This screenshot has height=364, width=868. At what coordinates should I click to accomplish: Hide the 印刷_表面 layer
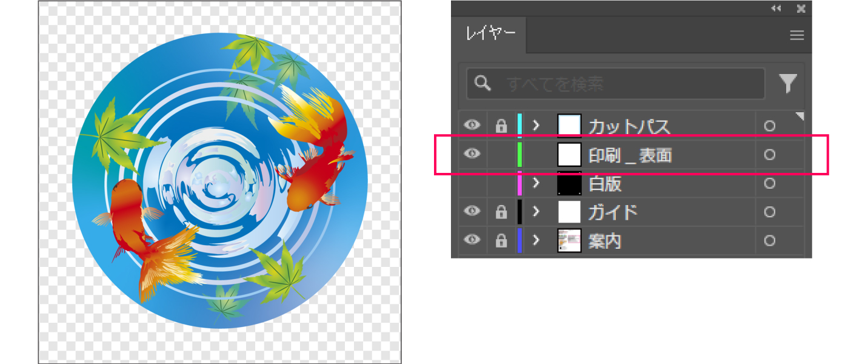(472, 154)
